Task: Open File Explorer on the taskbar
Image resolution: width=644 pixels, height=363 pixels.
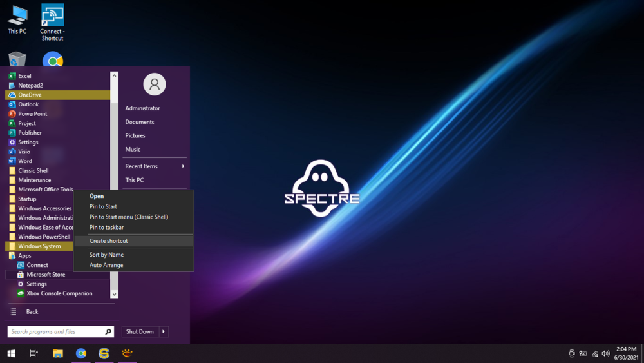Action: click(57, 353)
